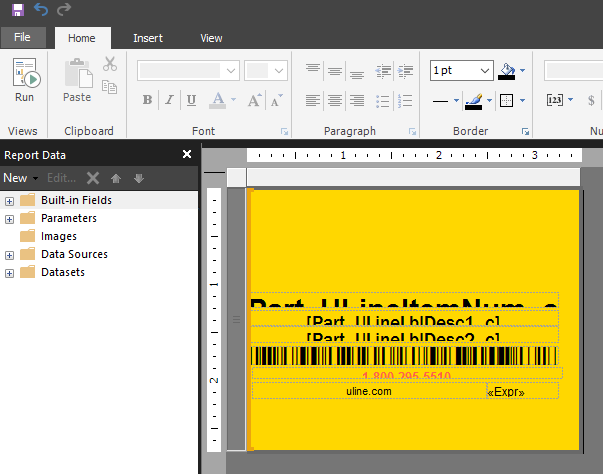Run the report preview
The height and width of the screenshot is (474, 603).
tap(25, 80)
